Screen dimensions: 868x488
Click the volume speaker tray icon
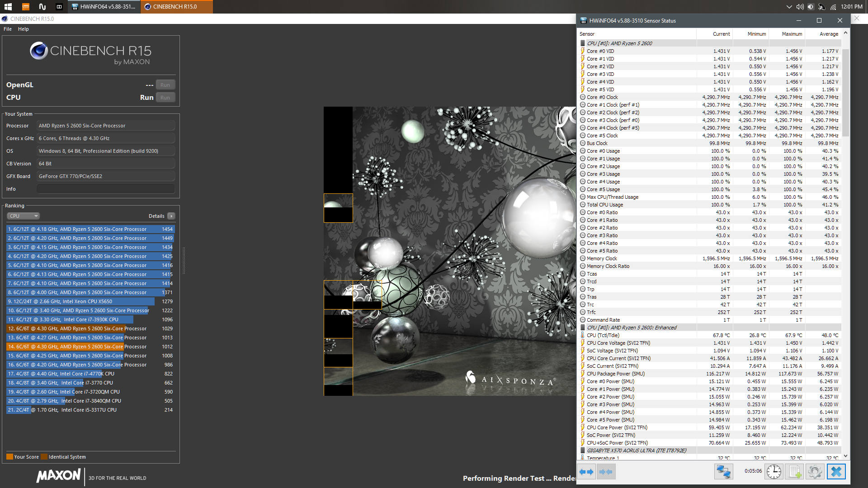[x=800, y=7]
